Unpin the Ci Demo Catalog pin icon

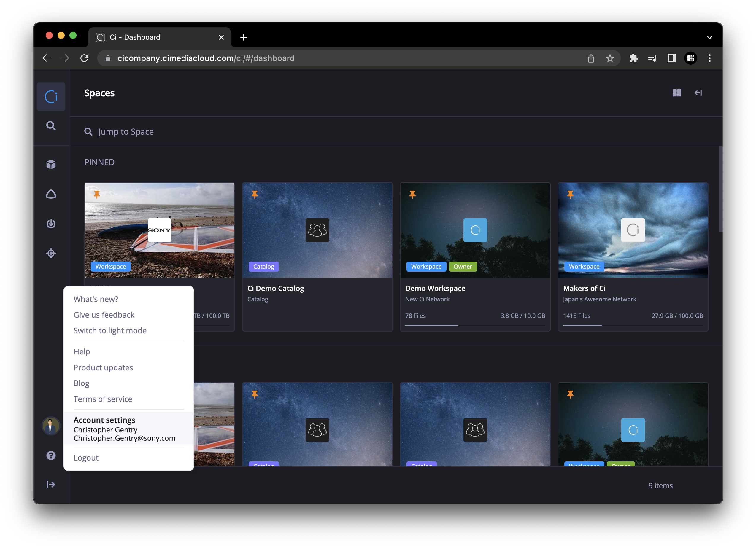click(x=255, y=194)
